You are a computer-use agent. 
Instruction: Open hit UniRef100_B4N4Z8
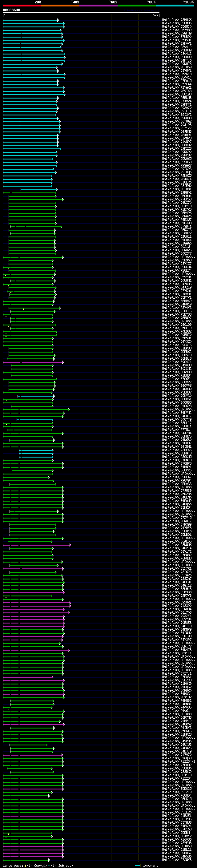(x=177, y=650)
